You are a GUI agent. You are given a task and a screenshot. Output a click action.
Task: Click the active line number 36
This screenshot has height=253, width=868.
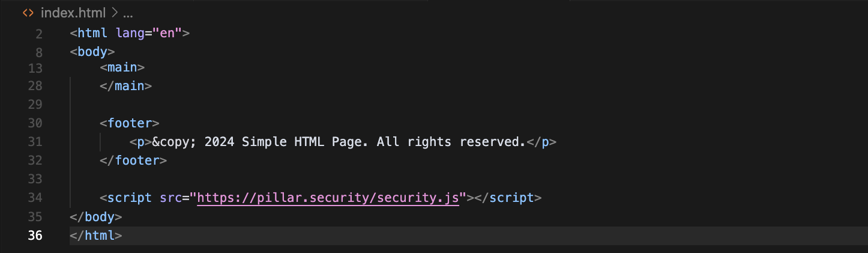(x=35, y=235)
